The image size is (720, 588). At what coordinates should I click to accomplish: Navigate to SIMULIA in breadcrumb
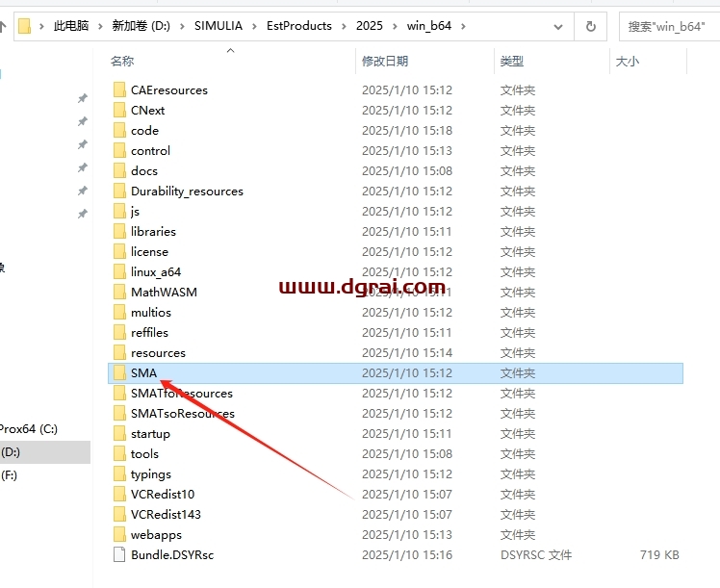[219, 26]
